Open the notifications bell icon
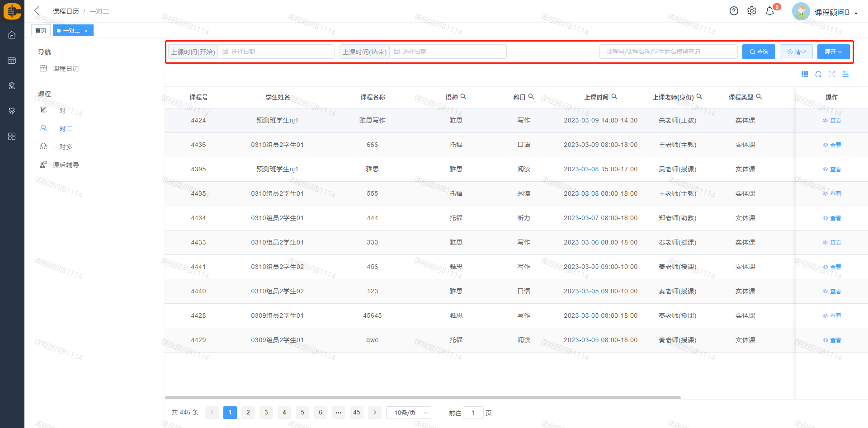868x428 pixels. (x=769, y=11)
